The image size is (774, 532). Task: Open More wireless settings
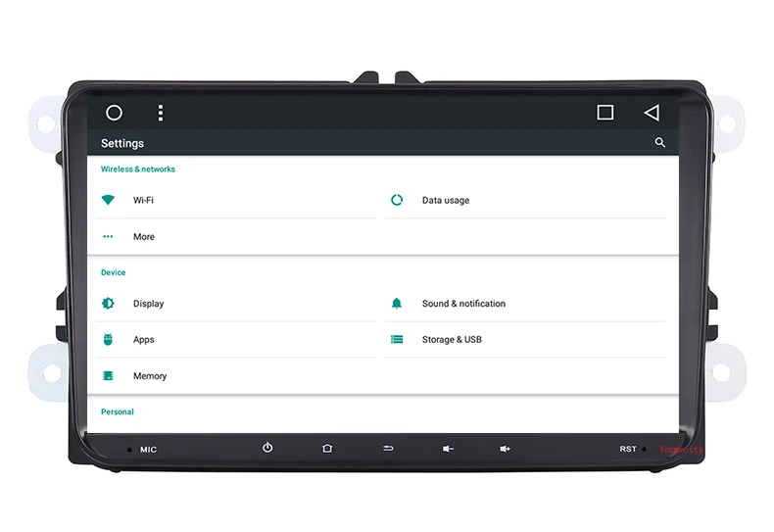tap(236, 236)
